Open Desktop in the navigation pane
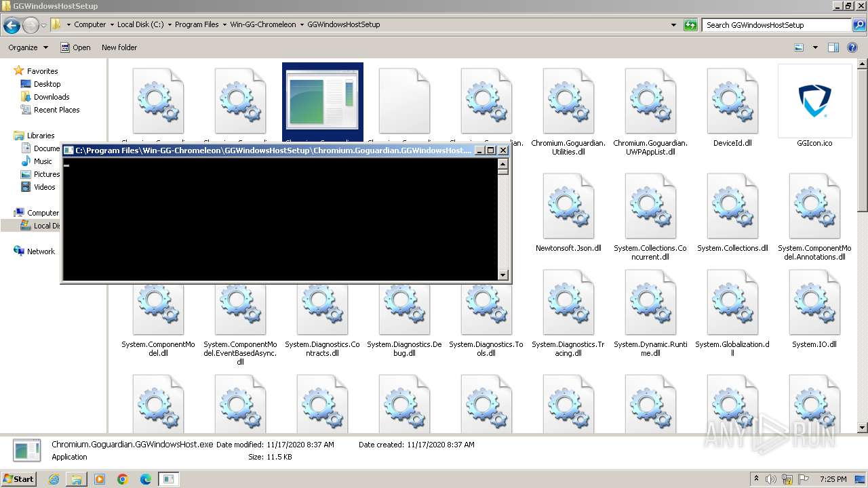Viewport: 868px width, 488px height. [x=47, y=83]
